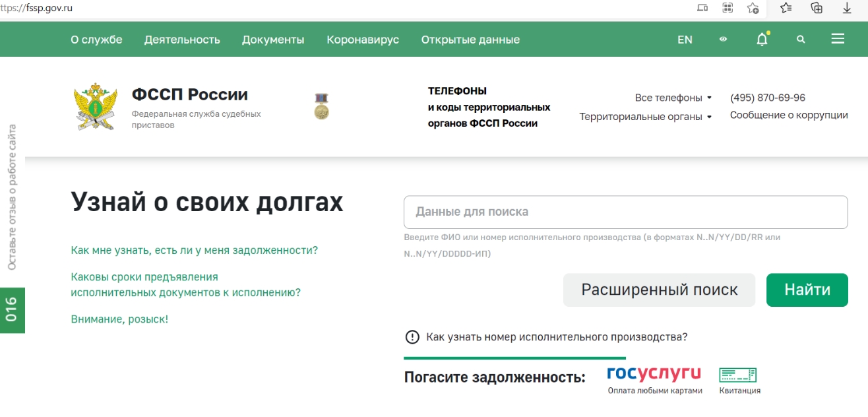Click browser cast-to-device icon
Viewport: 868px width, 417px height.
tap(702, 8)
